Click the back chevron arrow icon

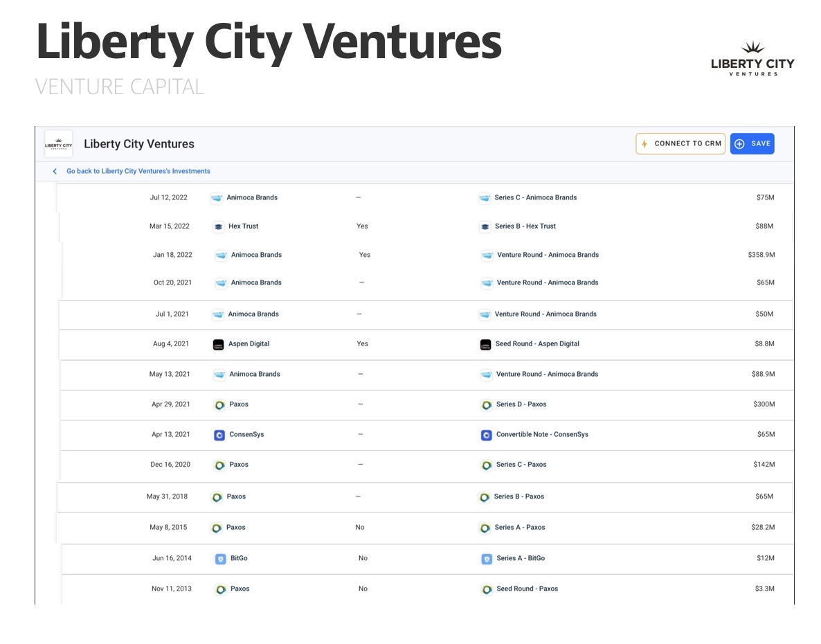[55, 171]
